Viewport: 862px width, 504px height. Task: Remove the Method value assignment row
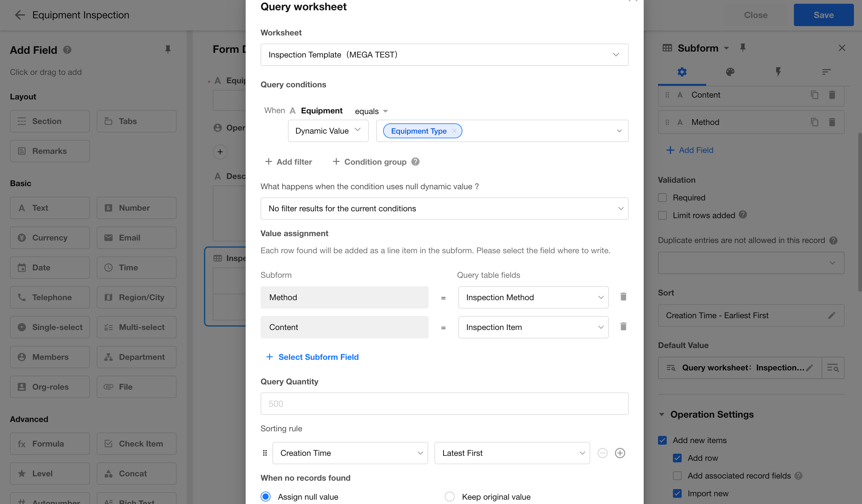point(623,297)
